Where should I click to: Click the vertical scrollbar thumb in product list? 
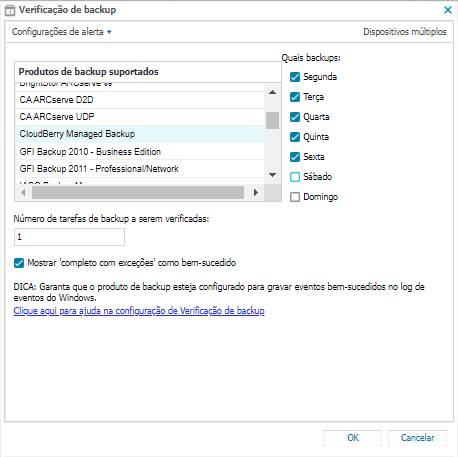(272, 120)
